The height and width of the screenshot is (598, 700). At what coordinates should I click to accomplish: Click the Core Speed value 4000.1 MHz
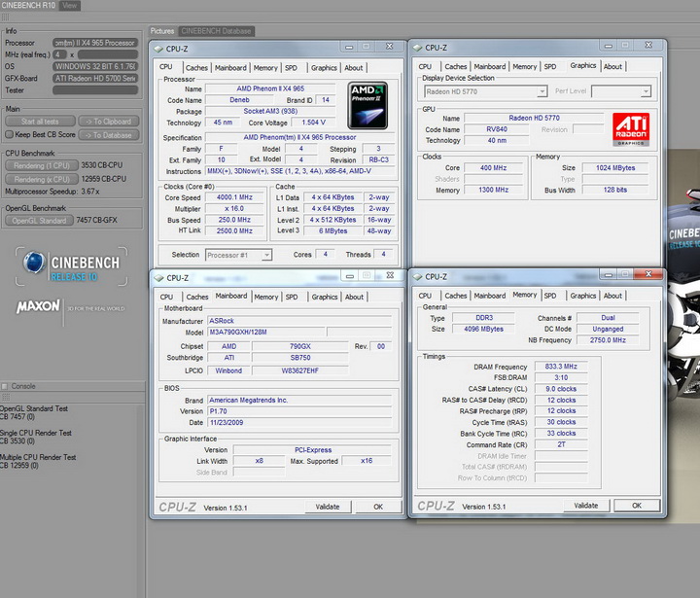pos(234,197)
